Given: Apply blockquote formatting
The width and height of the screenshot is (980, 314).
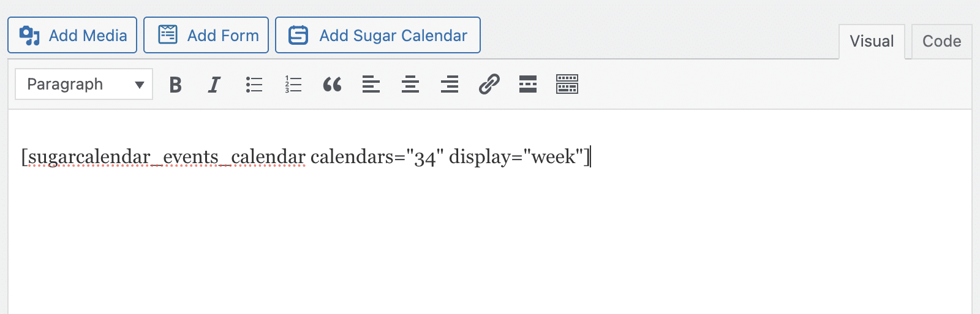Looking at the screenshot, I should [x=332, y=85].
